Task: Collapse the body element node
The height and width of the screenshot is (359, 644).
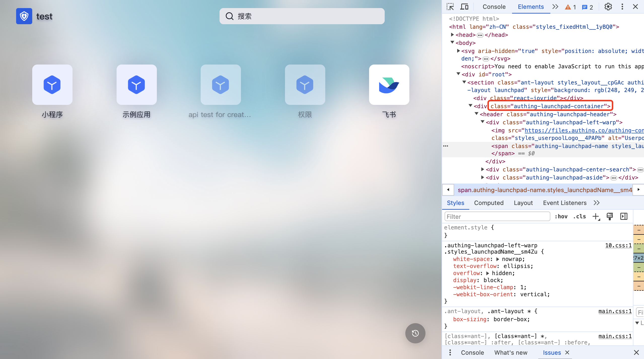Action: 452,43
